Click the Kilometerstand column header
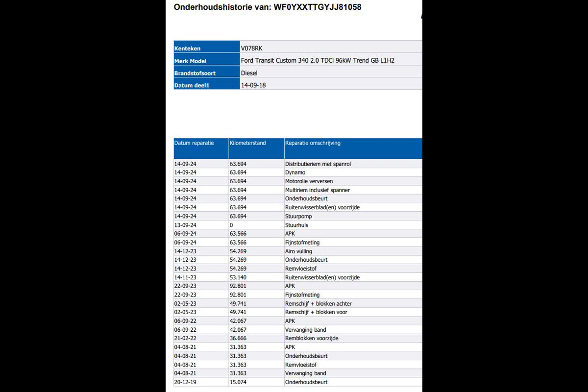 pyautogui.click(x=247, y=143)
